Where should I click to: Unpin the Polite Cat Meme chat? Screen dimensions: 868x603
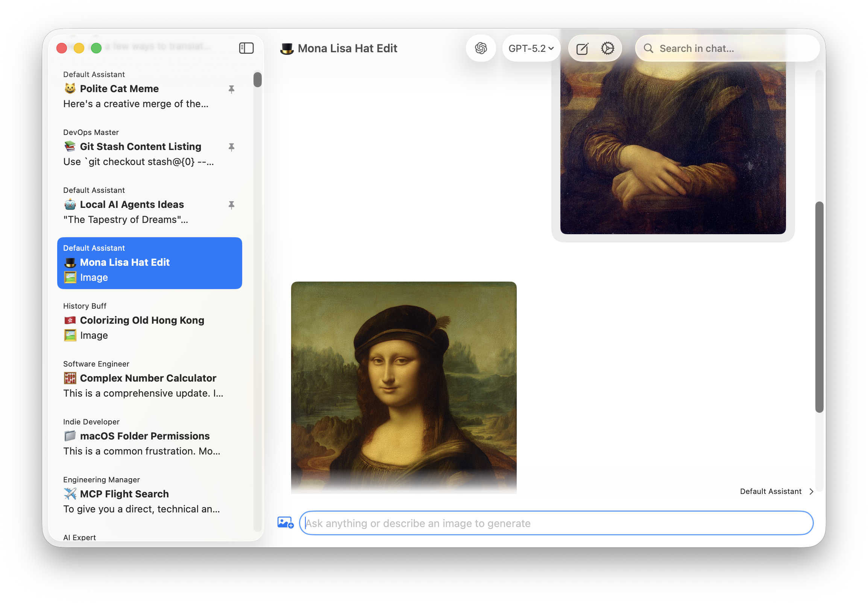tap(231, 89)
